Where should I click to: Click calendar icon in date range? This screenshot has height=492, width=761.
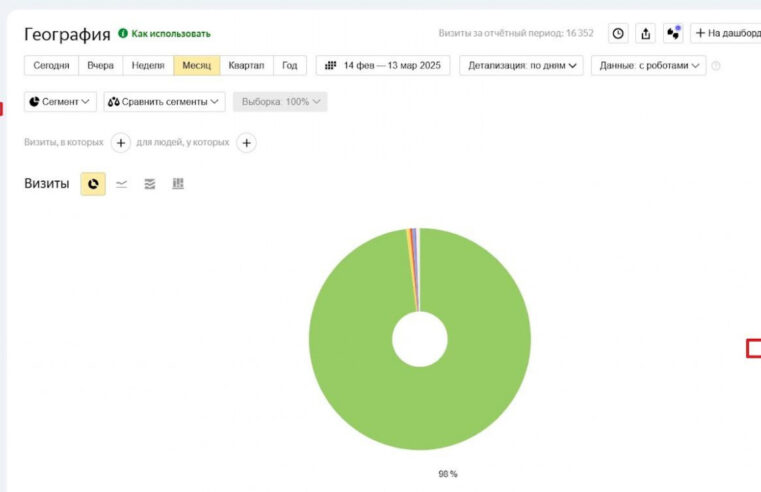(x=331, y=65)
